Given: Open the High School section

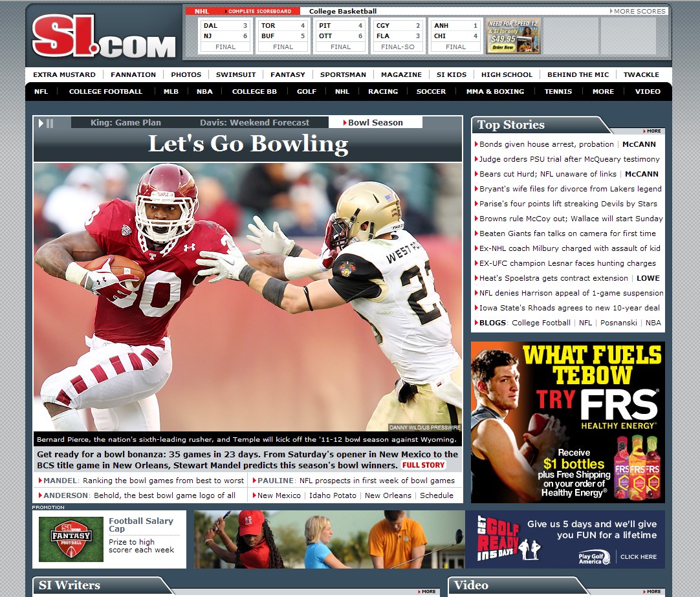Looking at the screenshot, I should point(507,74).
